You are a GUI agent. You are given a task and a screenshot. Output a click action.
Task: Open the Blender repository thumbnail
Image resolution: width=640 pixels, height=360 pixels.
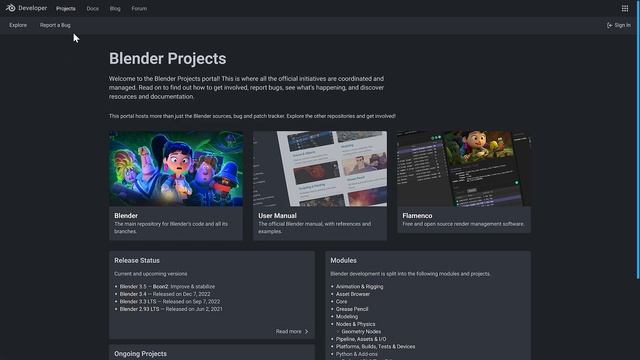click(x=176, y=168)
